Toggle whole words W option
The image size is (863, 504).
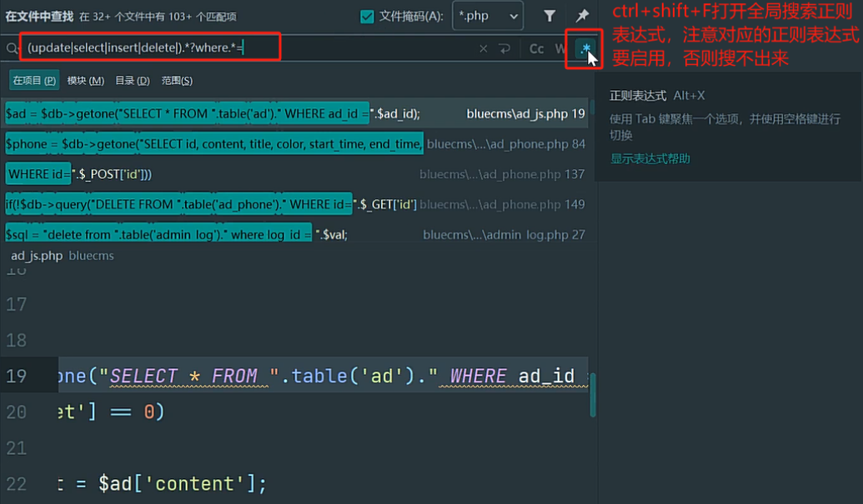point(560,49)
